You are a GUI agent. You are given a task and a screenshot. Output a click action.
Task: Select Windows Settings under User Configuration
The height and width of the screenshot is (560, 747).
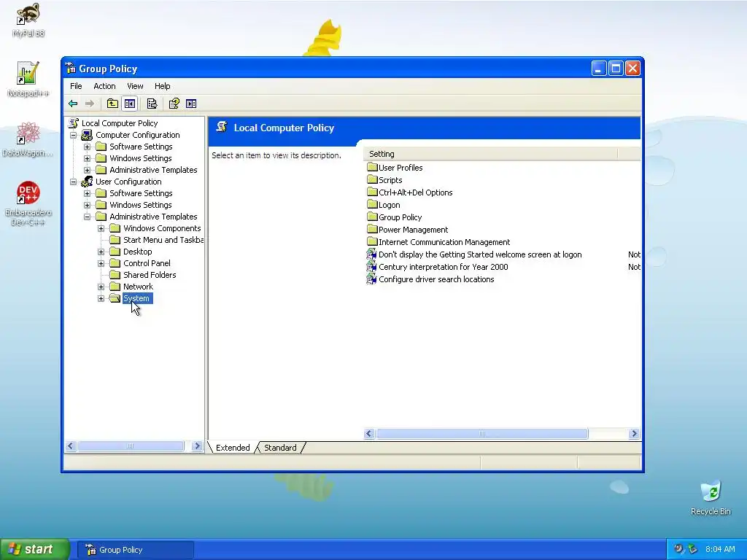tap(140, 205)
